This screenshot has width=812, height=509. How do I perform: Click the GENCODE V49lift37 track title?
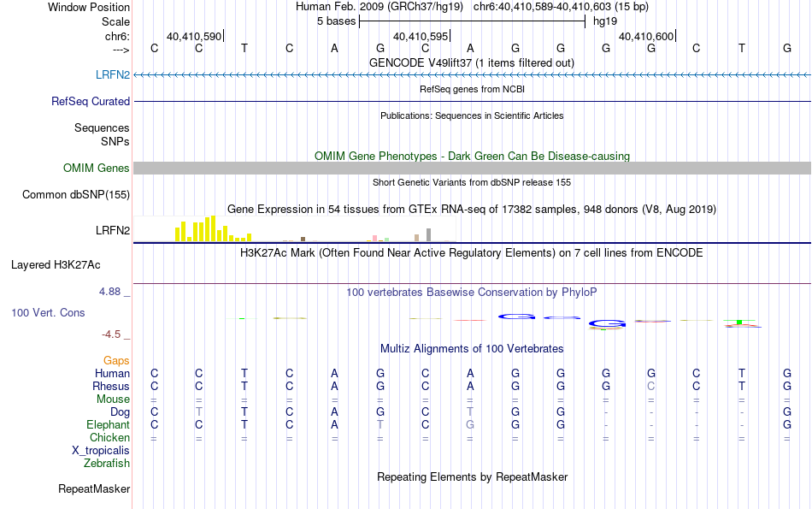[472, 62]
